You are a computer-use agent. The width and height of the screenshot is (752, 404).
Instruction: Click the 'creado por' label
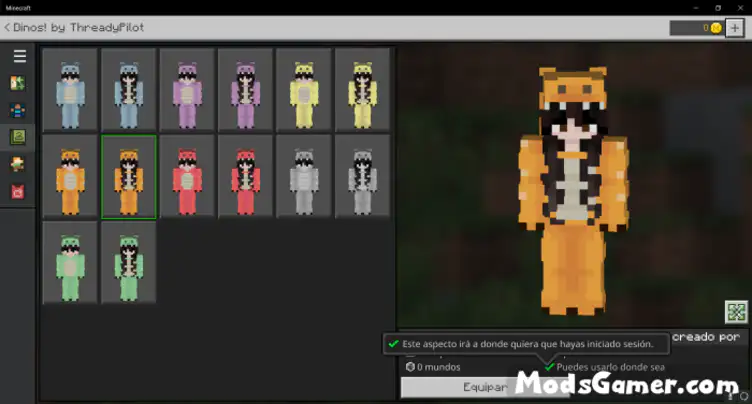pyautogui.click(x=705, y=337)
